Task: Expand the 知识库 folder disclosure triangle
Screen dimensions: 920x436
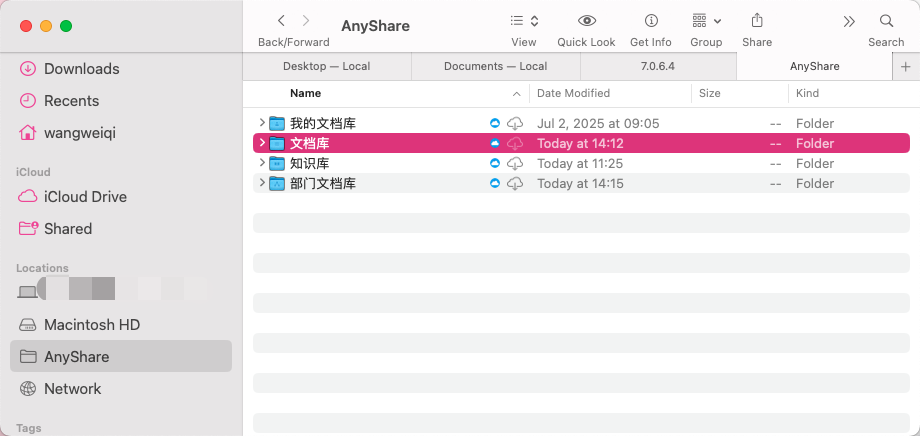Action: point(262,164)
